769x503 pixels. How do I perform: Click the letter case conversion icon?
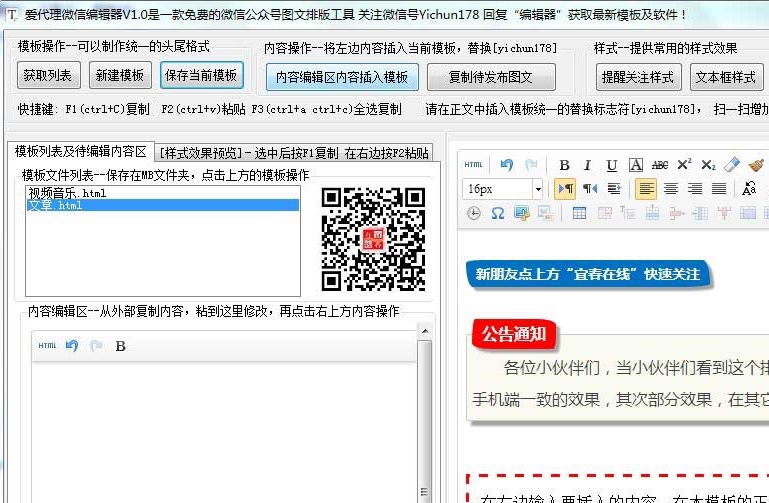tap(749, 189)
